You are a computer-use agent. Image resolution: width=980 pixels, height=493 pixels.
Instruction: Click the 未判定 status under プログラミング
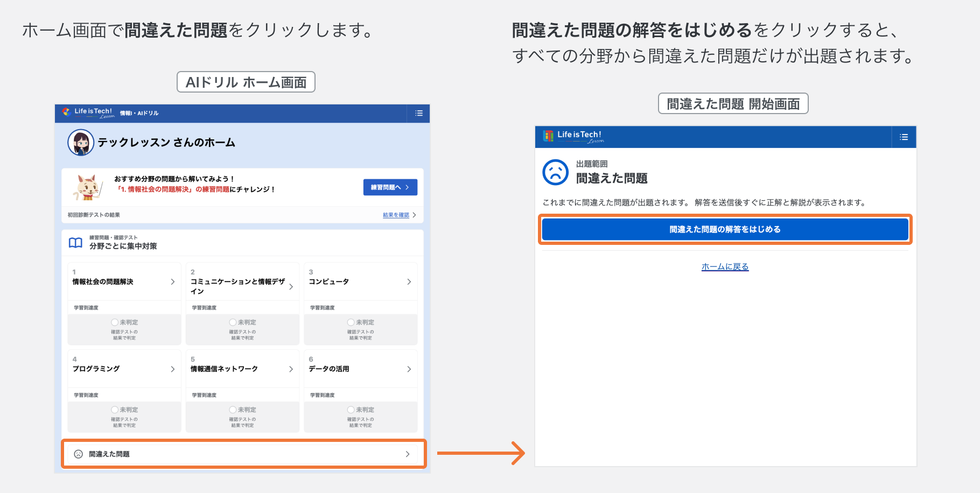click(x=124, y=410)
